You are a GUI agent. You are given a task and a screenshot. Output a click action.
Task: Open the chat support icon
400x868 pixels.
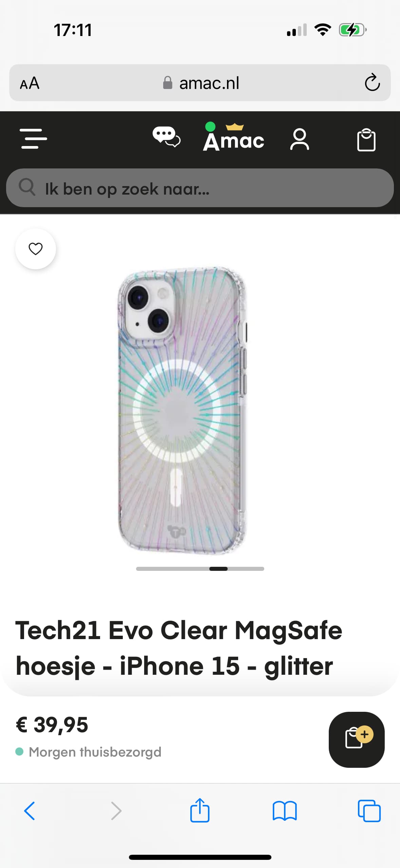166,137
